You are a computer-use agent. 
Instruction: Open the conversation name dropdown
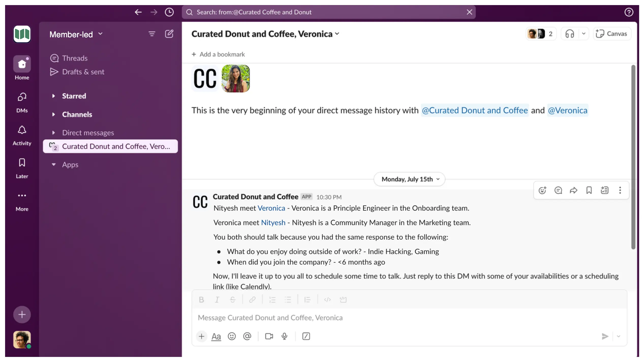point(337,33)
